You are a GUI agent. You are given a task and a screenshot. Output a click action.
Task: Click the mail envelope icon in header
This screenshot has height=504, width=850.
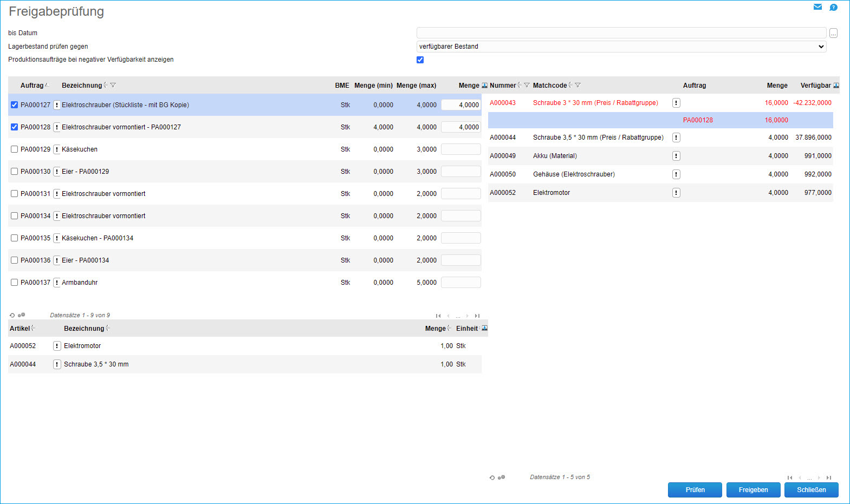817,7
